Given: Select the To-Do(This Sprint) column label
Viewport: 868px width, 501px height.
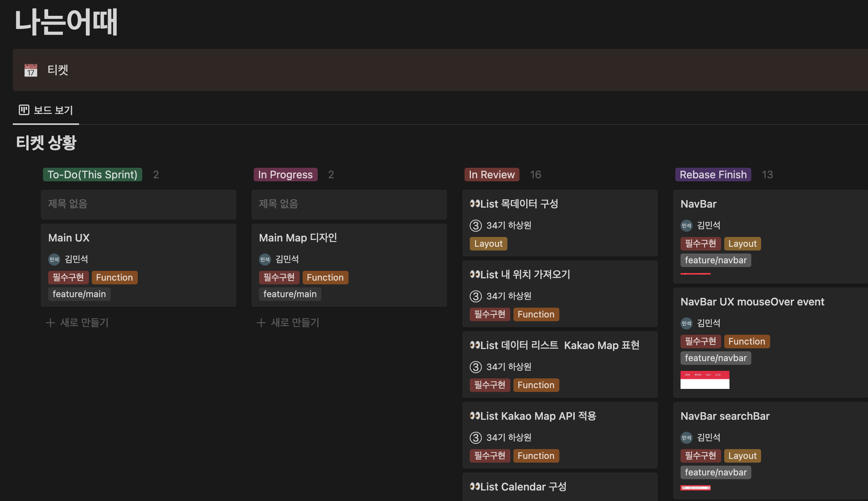Looking at the screenshot, I should (93, 175).
